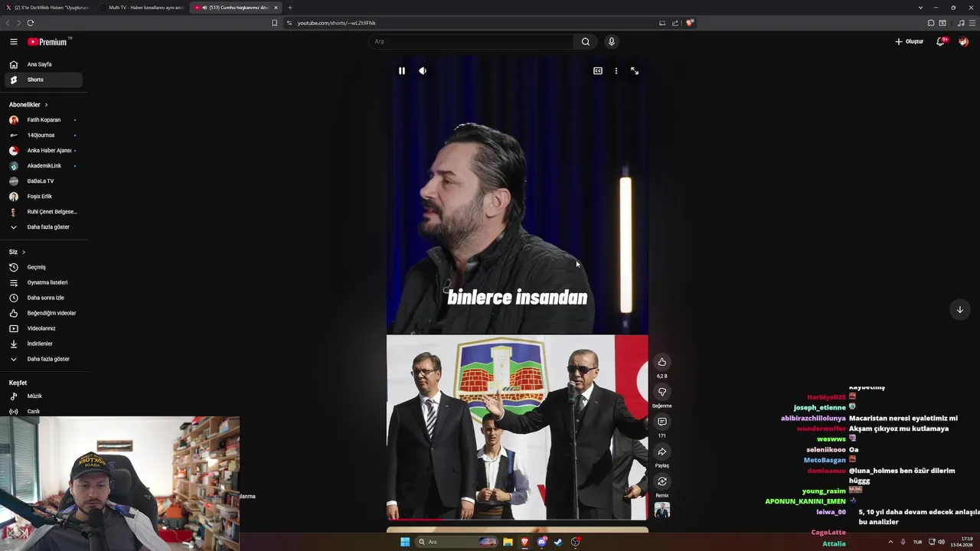This screenshot has width=980, height=551.
Task: Open Geçmiş watch history
Action: [x=44, y=267]
